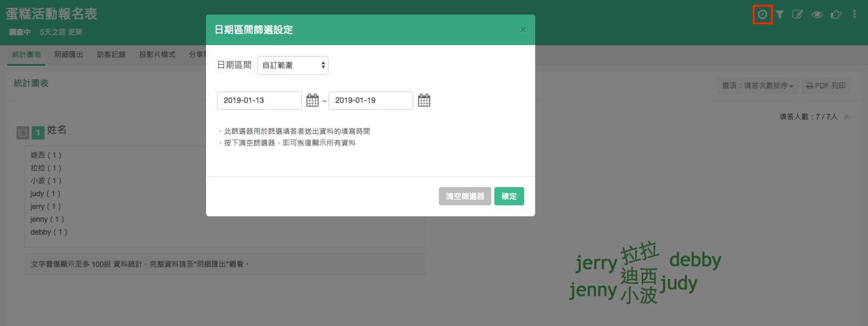Screen dimensions: 868x326
Task: Expand the 自訂範圍 date range dropdown
Action: coord(293,65)
